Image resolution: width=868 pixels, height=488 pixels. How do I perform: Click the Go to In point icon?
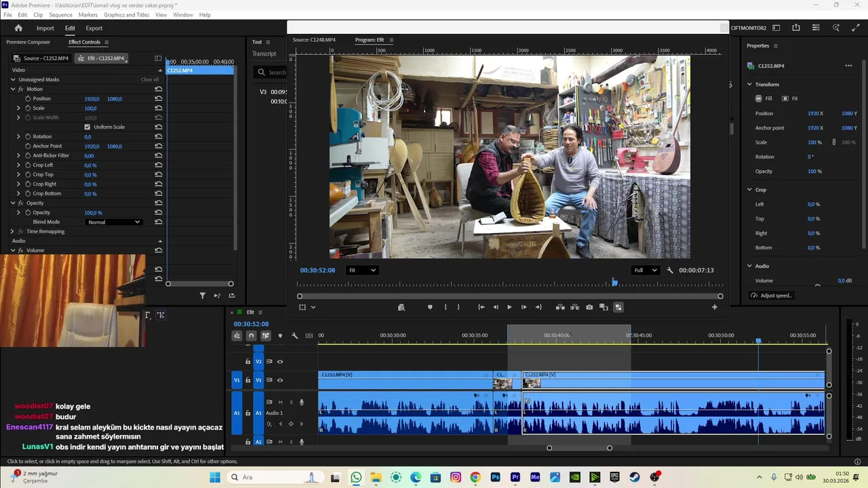481,307
